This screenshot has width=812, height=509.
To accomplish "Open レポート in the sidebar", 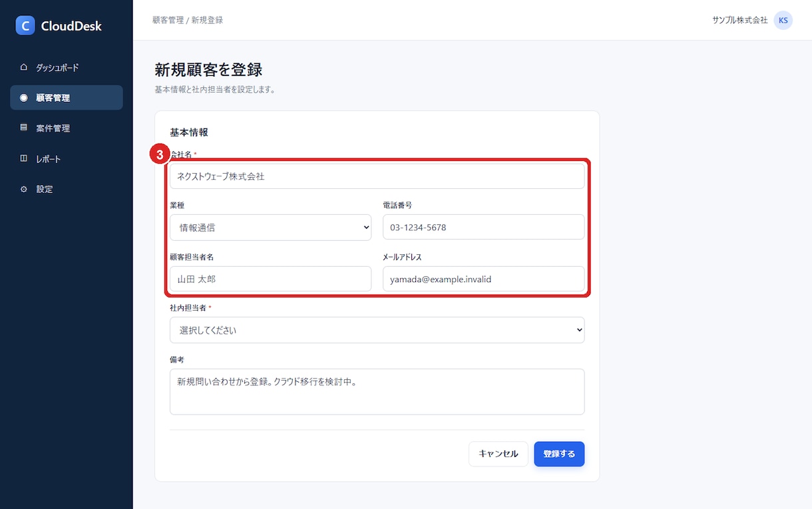I will coord(67,158).
